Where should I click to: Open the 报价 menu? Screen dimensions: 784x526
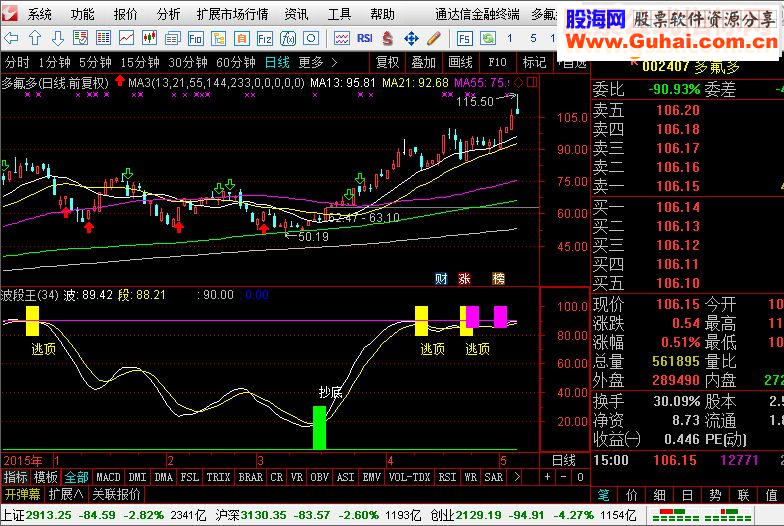pyautogui.click(x=126, y=14)
